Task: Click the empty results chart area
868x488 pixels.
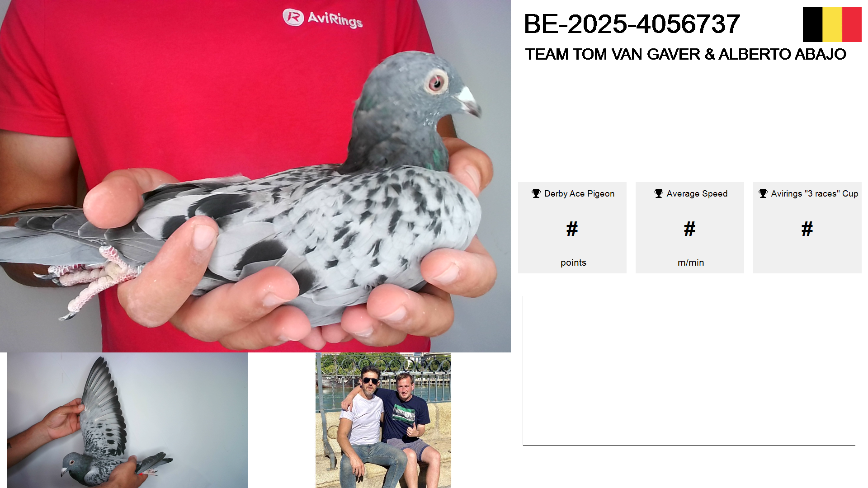Action: (689, 371)
